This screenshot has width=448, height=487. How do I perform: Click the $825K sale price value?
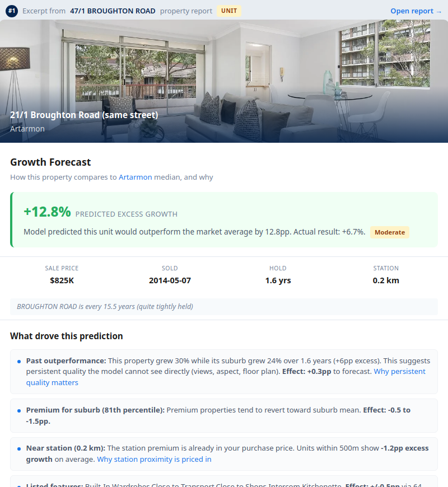click(62, 280)
